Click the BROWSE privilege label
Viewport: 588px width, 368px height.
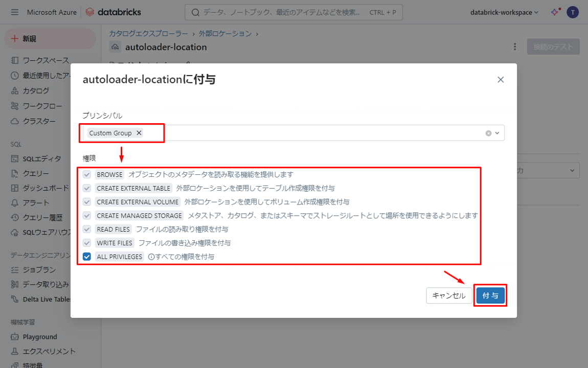point(109,175)
